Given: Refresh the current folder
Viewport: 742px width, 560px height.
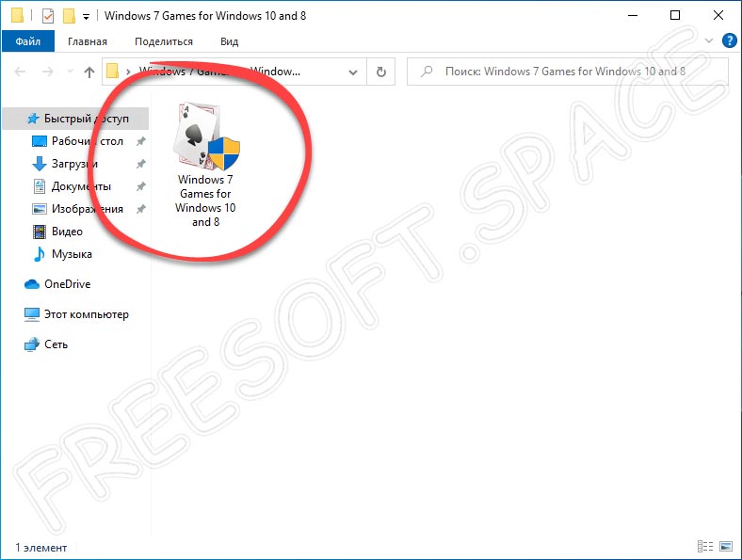Looking at the screenshot, I should click(x=381, y=72).
